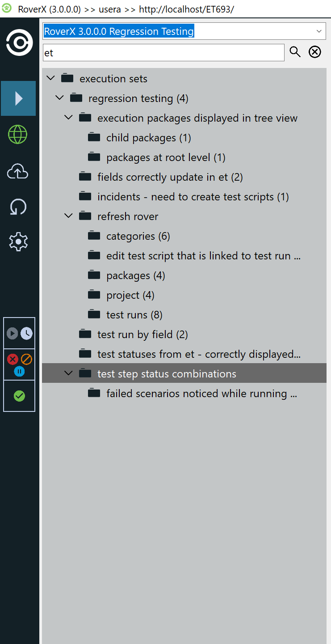Collapse the test step status combinations chevron

[x=68, y=373]
